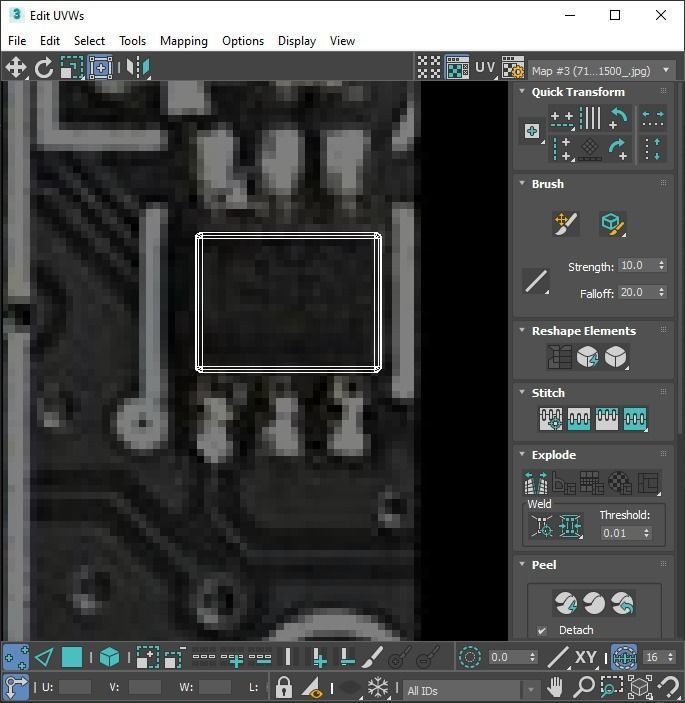This screenshot has width=685, height=703.
Task: Select the Paint Movement brush
Action: click(566, 223)
